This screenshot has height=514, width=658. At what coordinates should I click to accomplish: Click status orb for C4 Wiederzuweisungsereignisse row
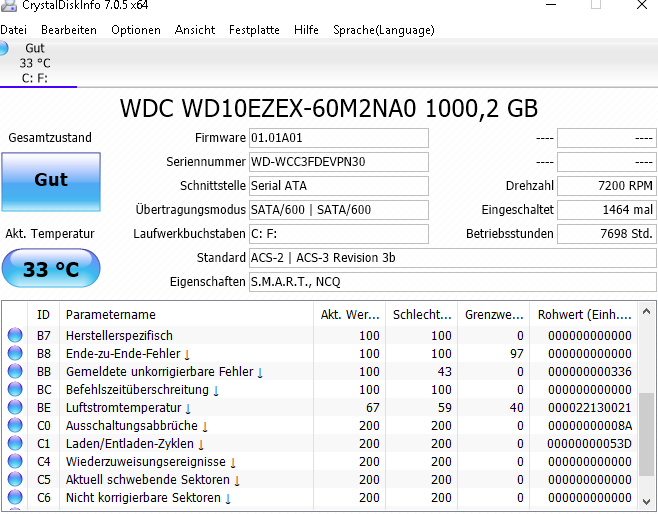click(15, 462)
